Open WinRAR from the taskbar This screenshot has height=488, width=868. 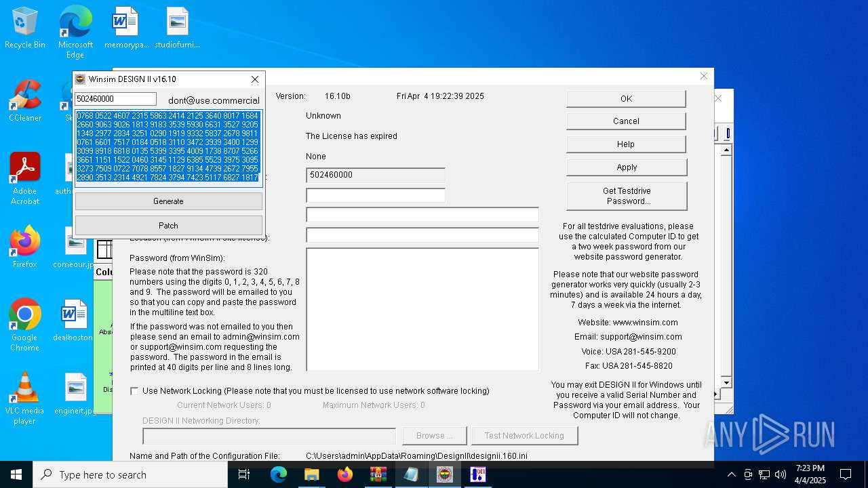click(378, 474)
